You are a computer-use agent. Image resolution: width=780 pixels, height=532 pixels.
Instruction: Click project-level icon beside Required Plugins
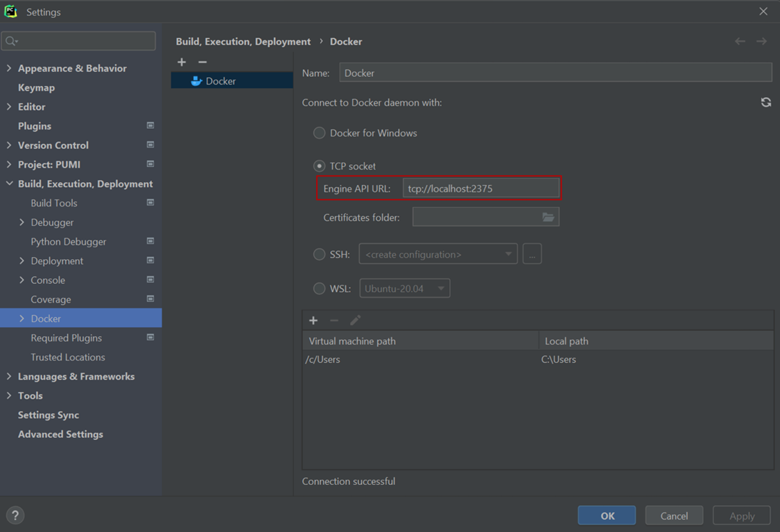tap(150, 337)
